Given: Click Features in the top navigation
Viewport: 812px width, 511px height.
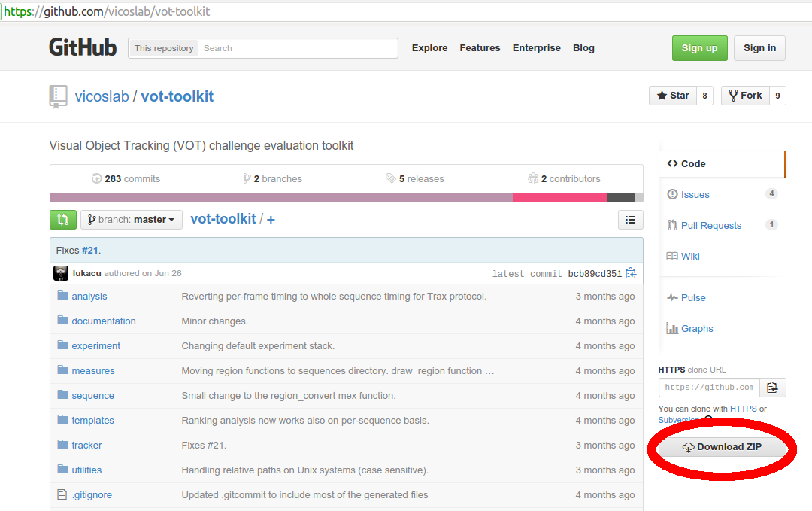Looking at the screenshot, I should [x=480, y=48].
